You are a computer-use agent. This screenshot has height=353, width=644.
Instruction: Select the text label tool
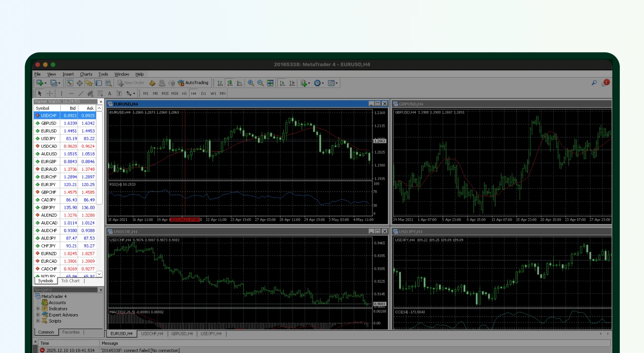120,93
